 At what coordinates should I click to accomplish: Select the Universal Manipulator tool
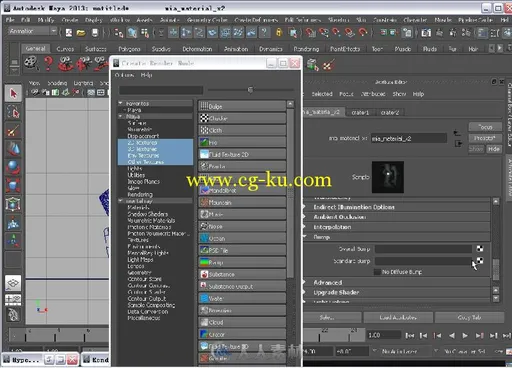tap(13, 204)
